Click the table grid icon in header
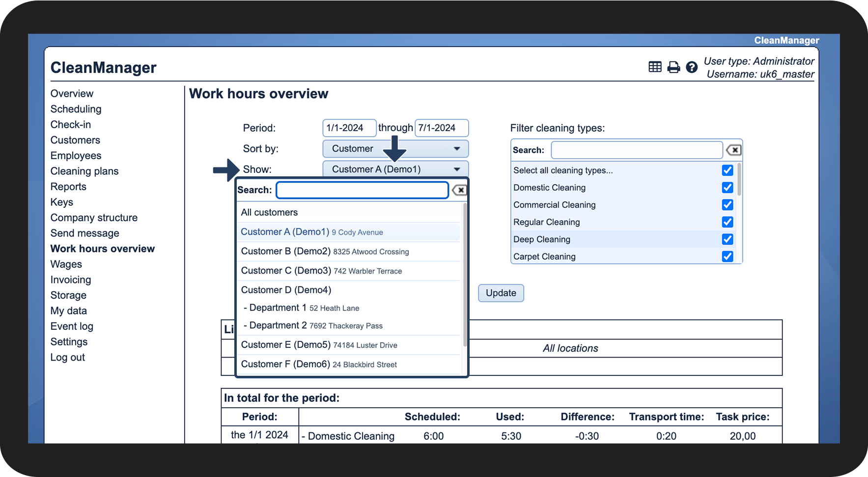Image resolution: width=868 pixels, height=477 pixels. click(655, 67)
